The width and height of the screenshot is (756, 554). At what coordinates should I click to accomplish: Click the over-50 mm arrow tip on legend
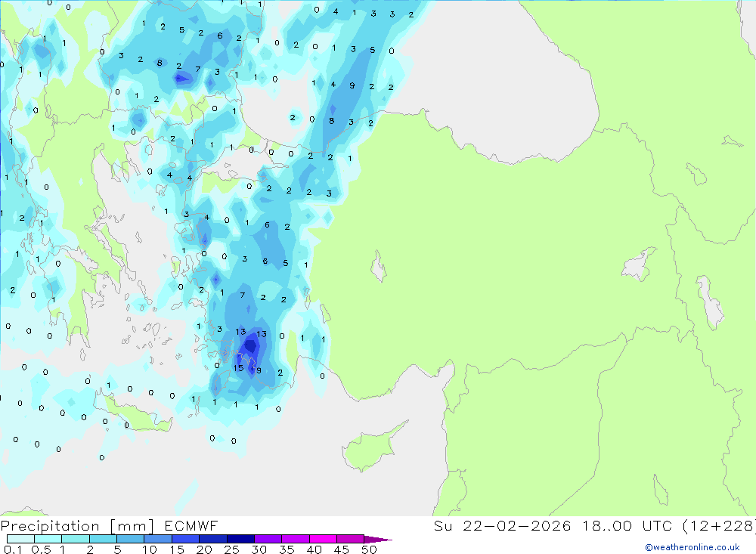point(378,539)
